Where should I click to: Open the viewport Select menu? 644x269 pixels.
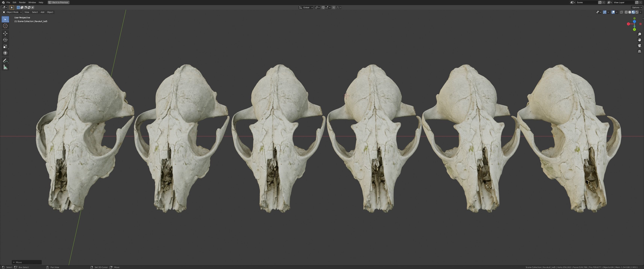pyautogui.click(x=35, y=12)
